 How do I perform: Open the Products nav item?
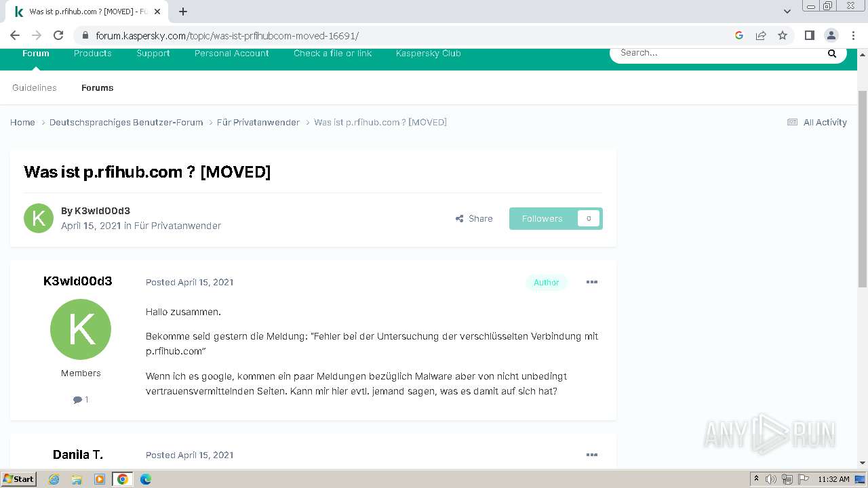(x=93, y=54)
